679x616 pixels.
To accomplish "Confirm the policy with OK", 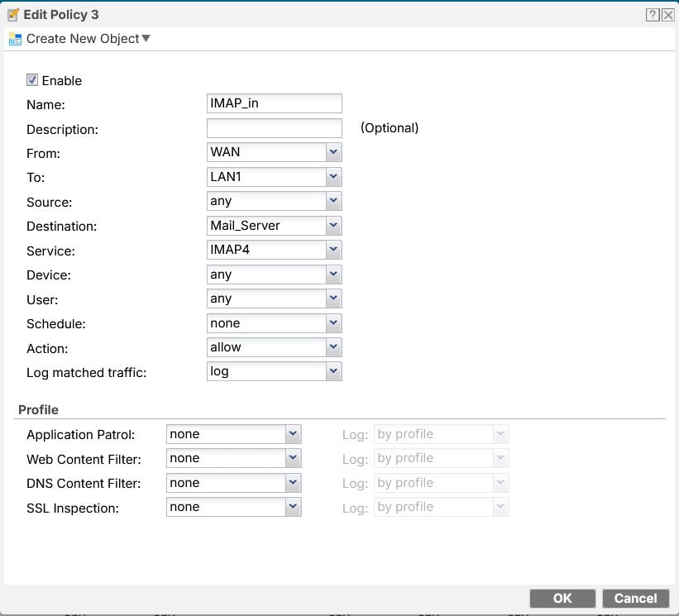I will click(x=562, y=599).
